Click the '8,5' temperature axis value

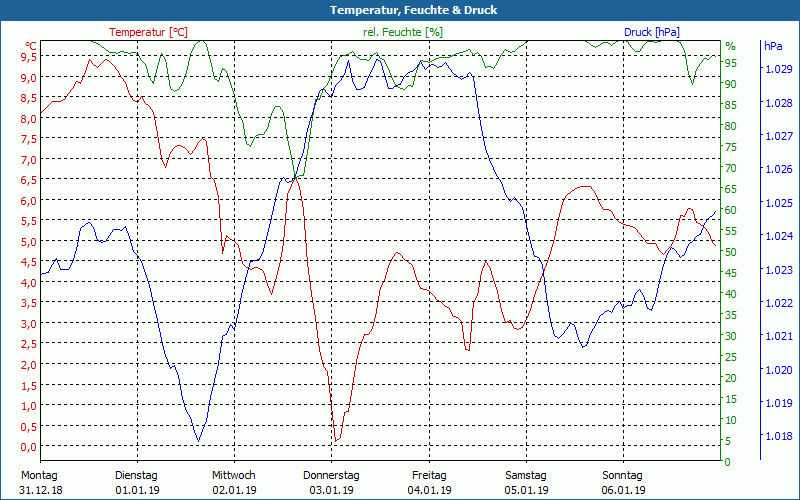point(29,97)
